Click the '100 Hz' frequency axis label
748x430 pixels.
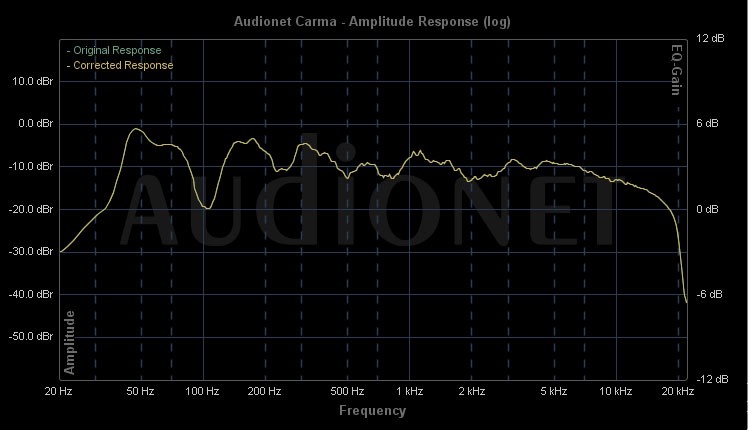point(202,392)
